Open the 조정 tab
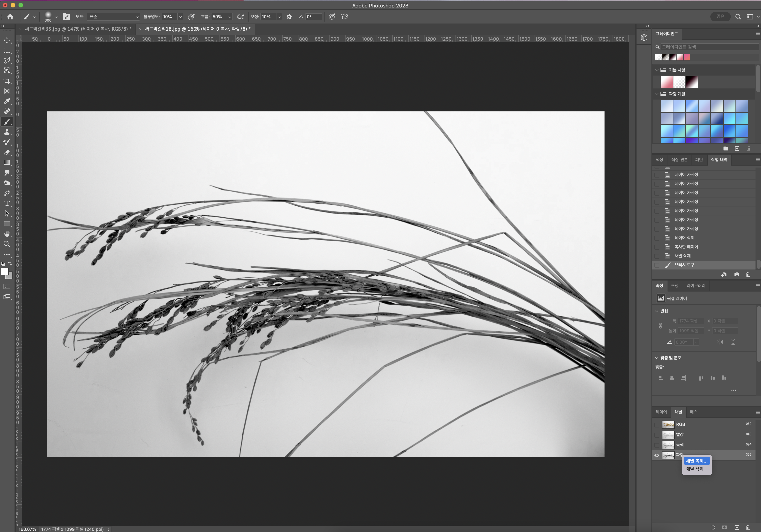761x532 pixels. coord(675,286)
